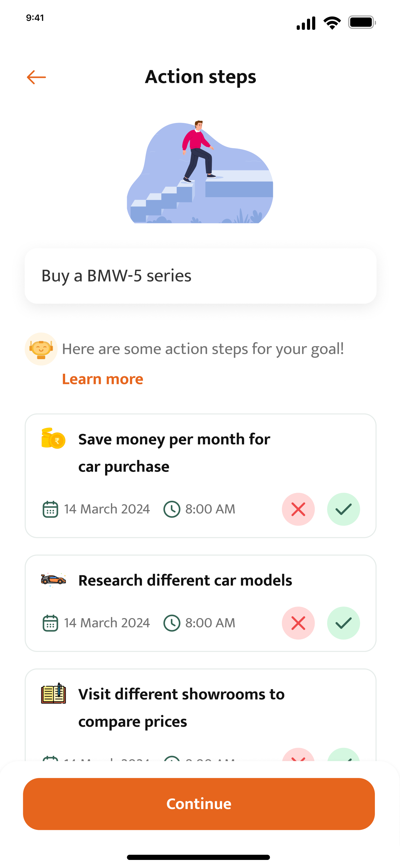Click the robot assistant avatar icon
This screenshot has width=400, height=868.
point(41,349)
